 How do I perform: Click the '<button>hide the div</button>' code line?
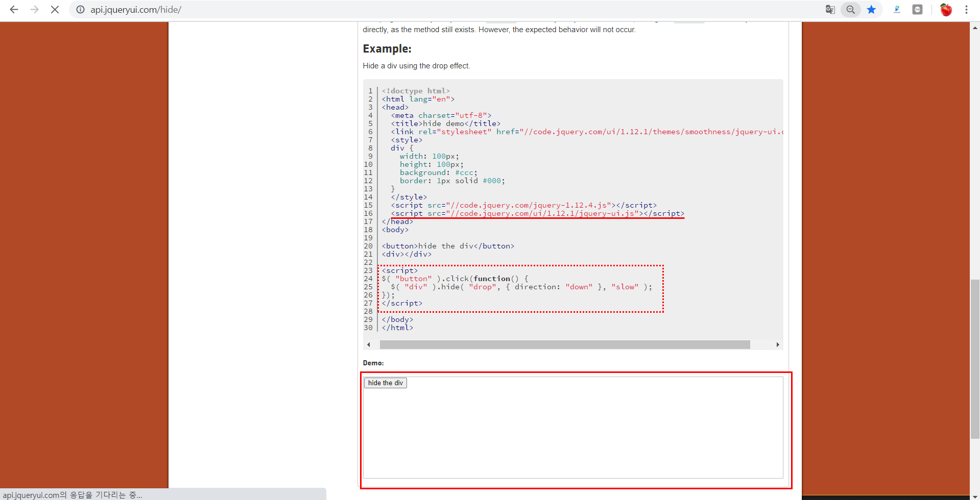click(x=448, y=246)
